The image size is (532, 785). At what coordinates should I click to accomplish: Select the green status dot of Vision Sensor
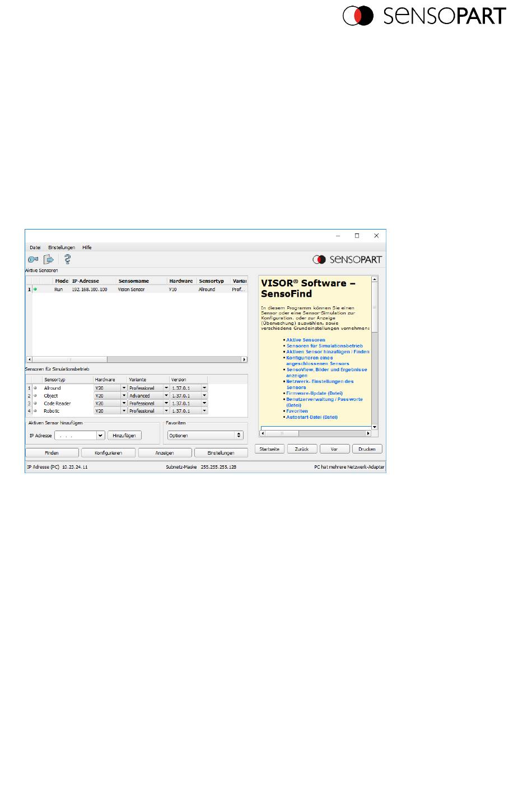[35, 289]
